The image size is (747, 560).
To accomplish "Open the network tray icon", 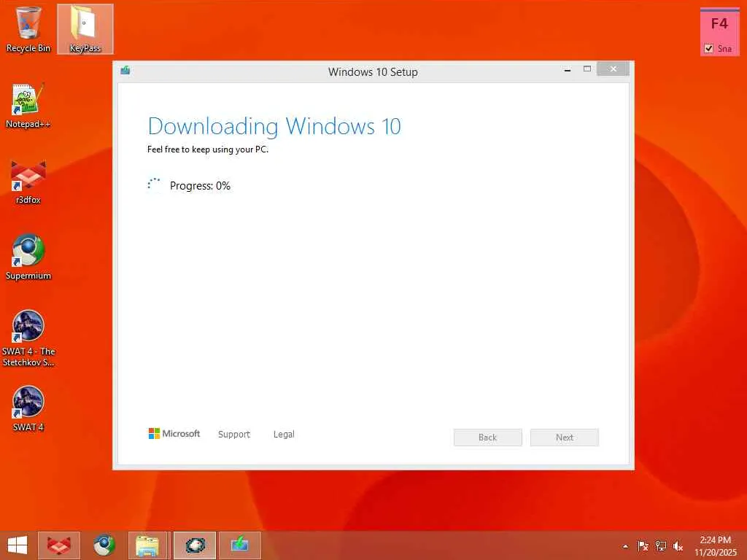I will [660, 546].
